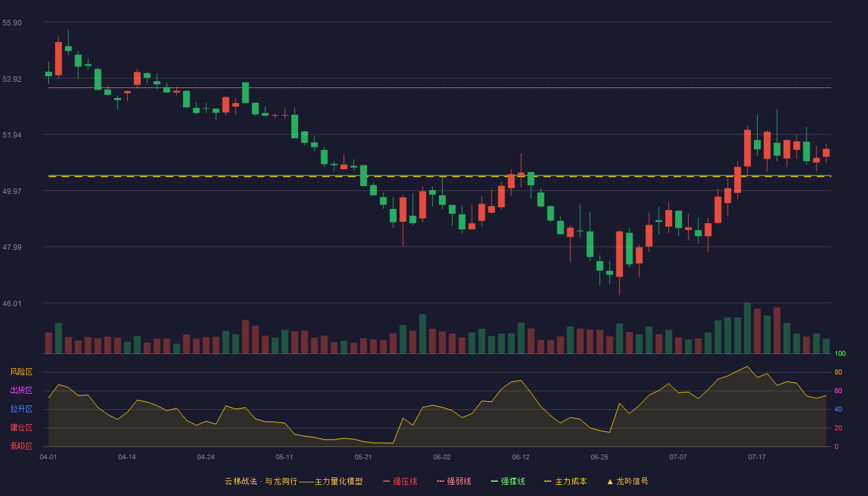The height and width of the screenshot is (496, 868).
Task: Click the 04-01 date label
Action: click(x=48, y=457)
